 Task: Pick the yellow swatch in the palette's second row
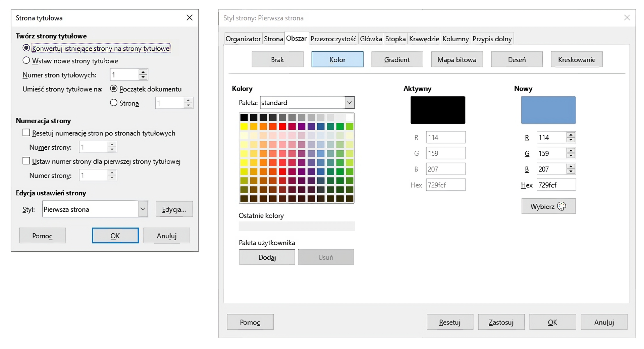(244, 127)
